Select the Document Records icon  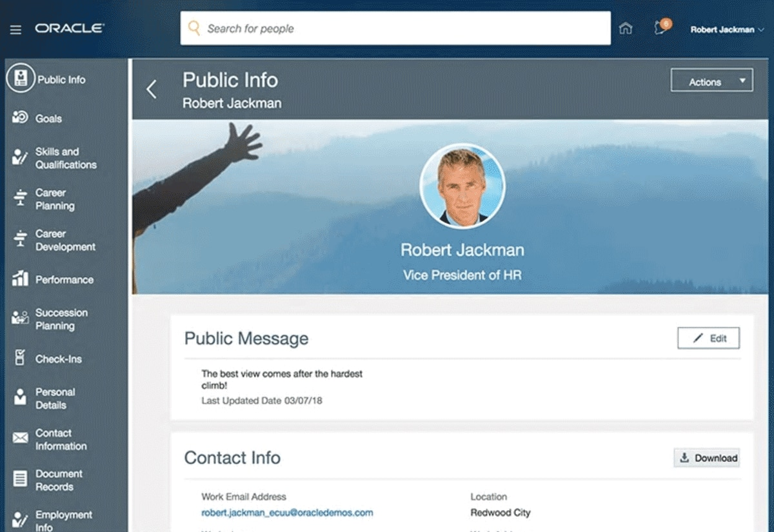pos(20,480)
